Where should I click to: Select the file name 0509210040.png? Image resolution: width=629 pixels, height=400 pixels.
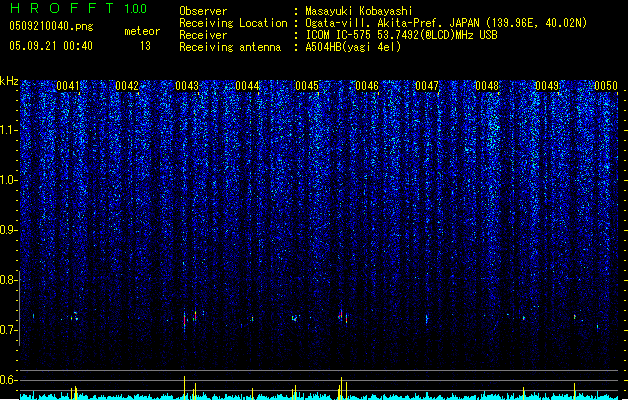click(51, 27)
